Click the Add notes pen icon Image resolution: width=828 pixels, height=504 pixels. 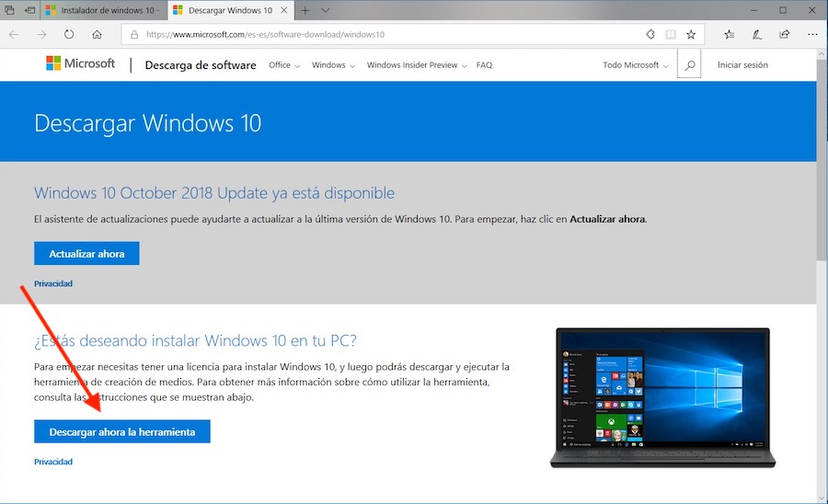coord(756,35)
